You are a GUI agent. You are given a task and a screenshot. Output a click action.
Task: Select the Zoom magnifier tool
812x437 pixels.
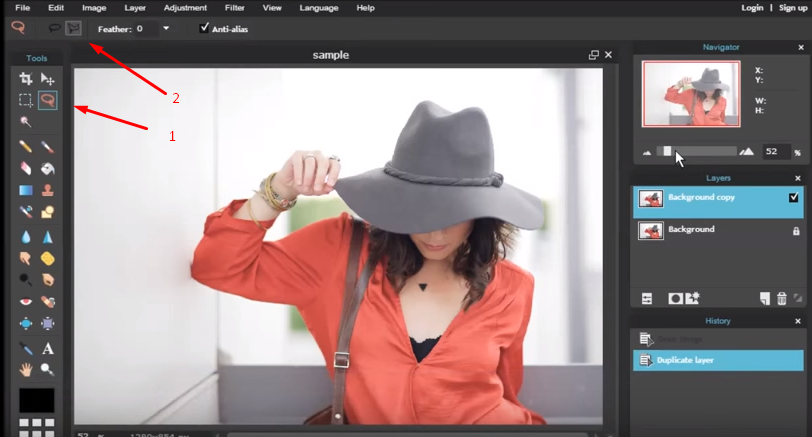tap(48, 370)
